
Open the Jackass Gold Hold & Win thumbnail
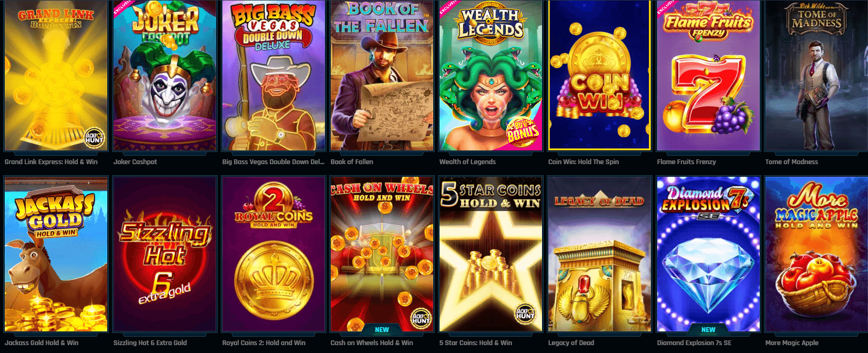point(55,254)
